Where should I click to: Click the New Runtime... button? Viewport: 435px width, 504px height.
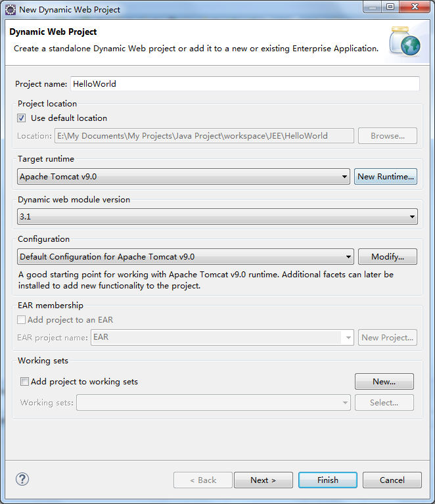click(x=386, y=176)
